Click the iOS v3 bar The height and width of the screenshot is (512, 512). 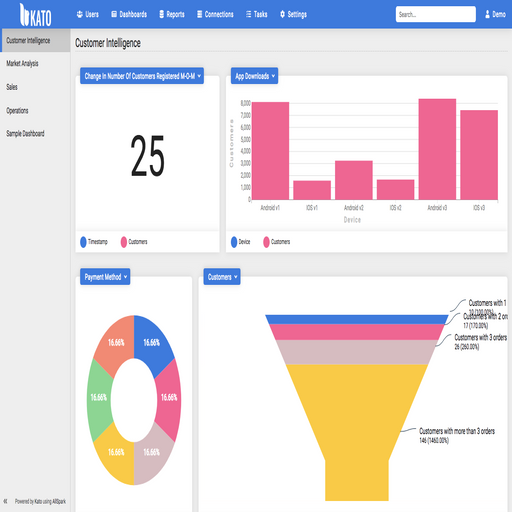coord(479,155)
